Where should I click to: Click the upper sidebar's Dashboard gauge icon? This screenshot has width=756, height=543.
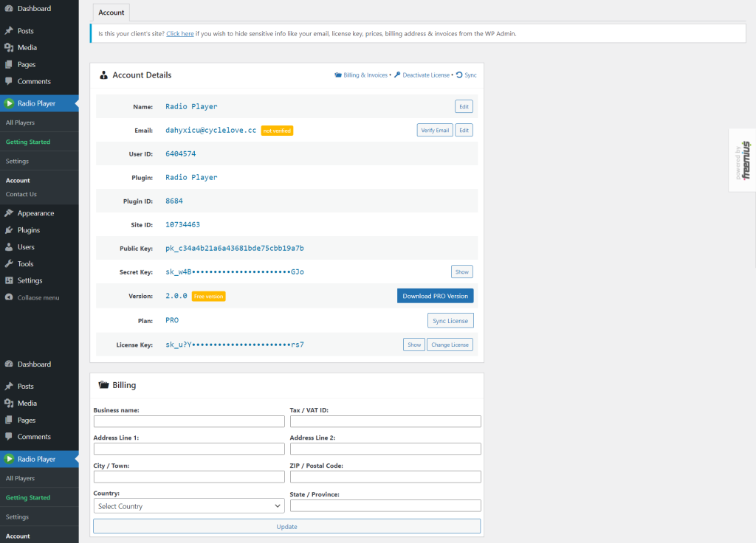tap(9, 9)
